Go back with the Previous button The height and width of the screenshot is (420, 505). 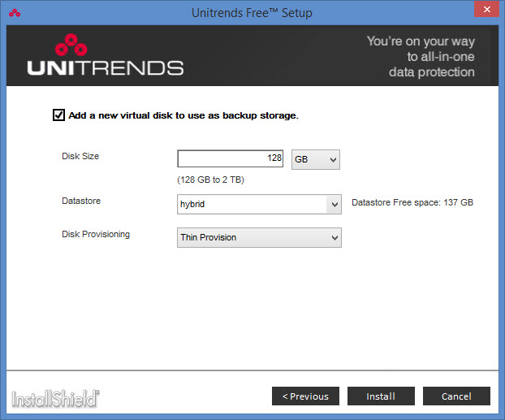click(305, 396)
